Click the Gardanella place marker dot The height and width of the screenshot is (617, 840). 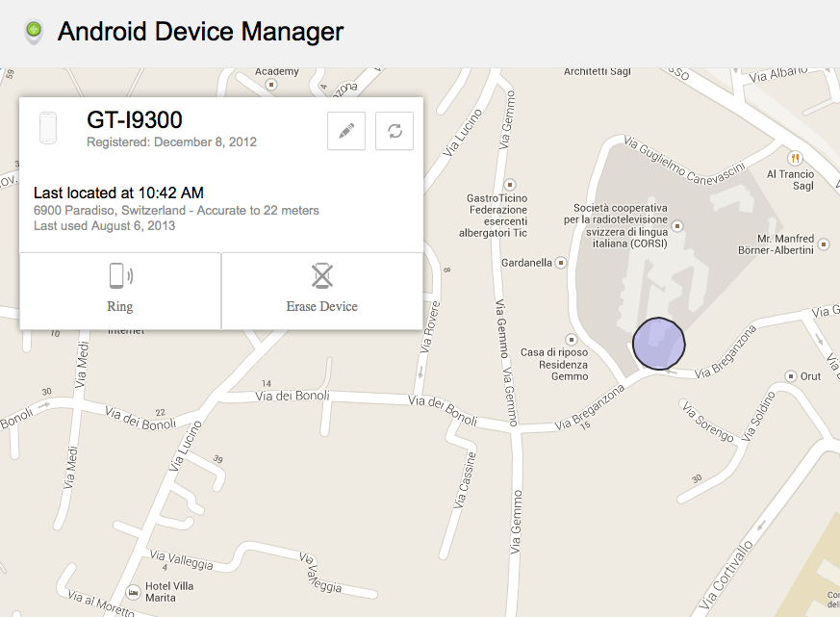[x=561, y=263]
